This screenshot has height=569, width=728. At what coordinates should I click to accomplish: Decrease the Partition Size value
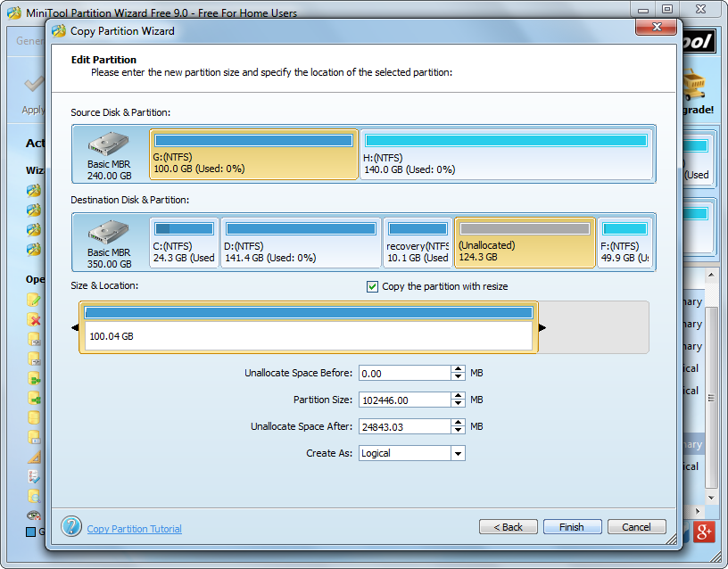point(458,403)
